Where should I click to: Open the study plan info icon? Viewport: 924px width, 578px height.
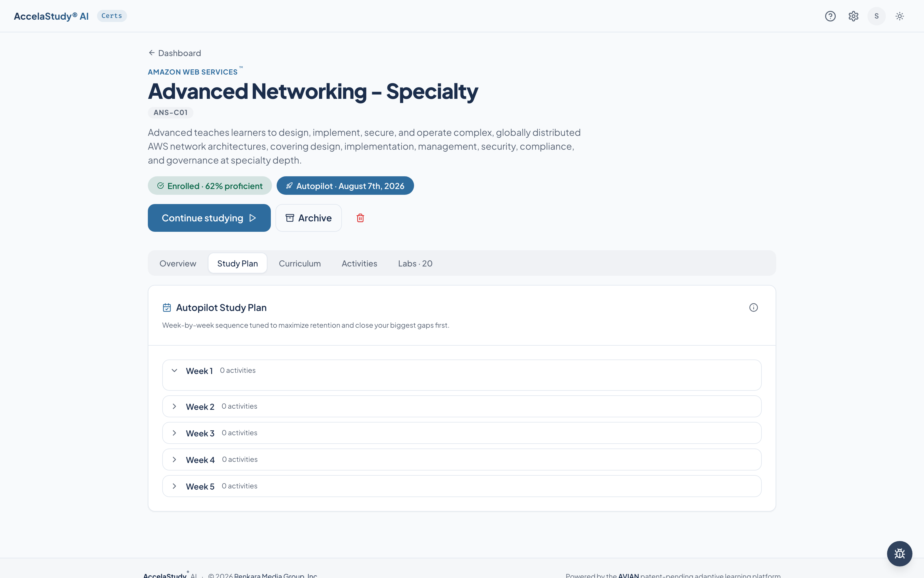point(753,308)
